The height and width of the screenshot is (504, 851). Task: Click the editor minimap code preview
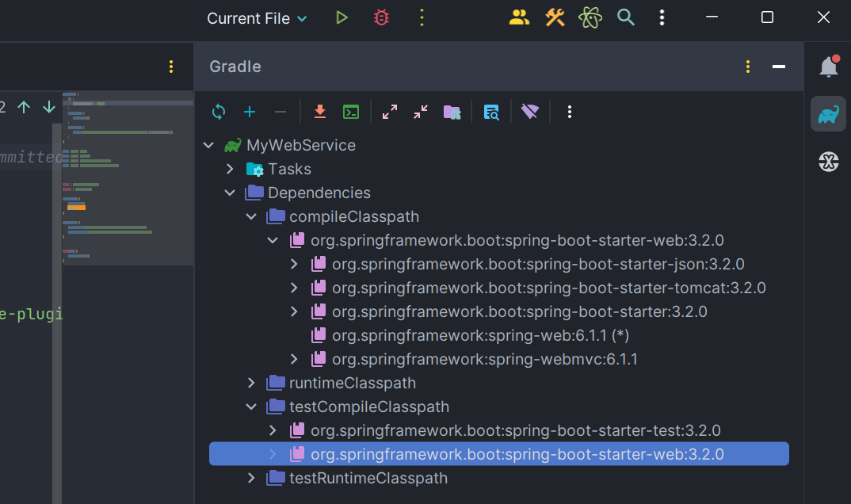pos(128,178)
